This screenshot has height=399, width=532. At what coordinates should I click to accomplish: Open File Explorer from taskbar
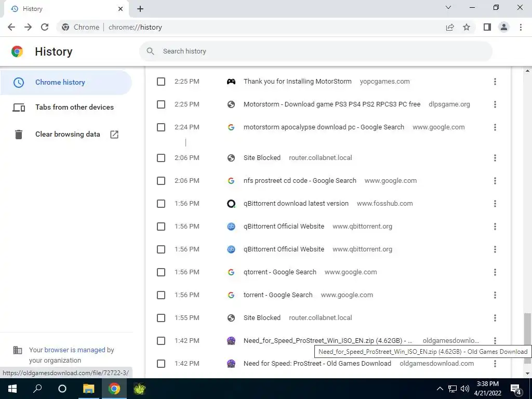coord(88,389)
